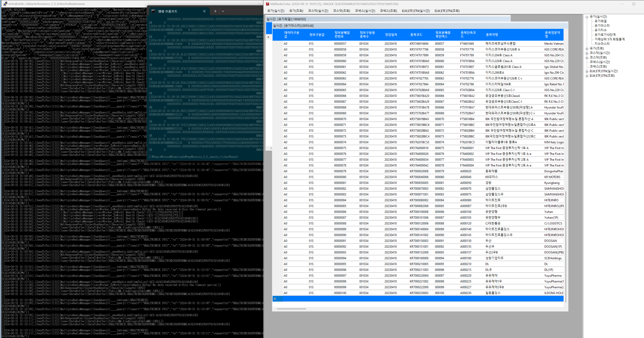Expand the 코스닥(실시간) tree node

click(587, 53)
